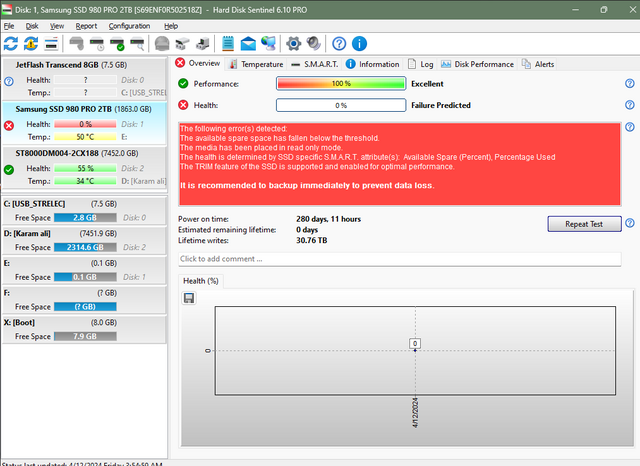Click the question mark help toolbar icon
640x466 pixels.
click(x=339, y=44)
